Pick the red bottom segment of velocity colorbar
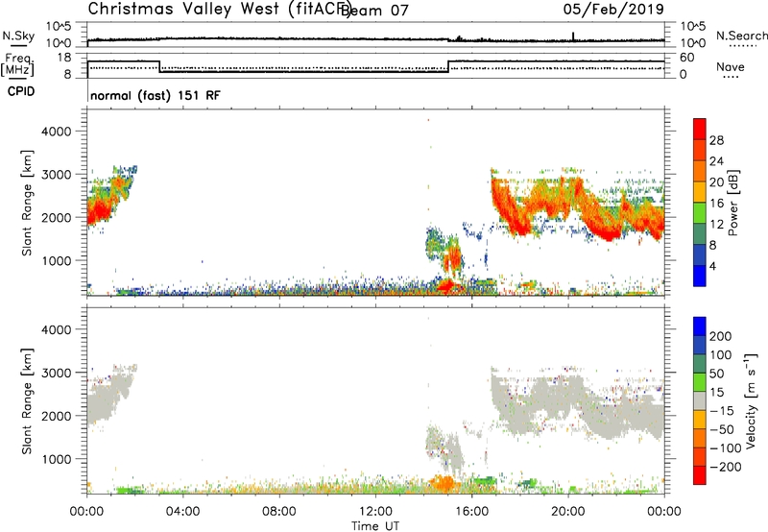This screenshot has height=532, width=768. (x=700, y=475)
